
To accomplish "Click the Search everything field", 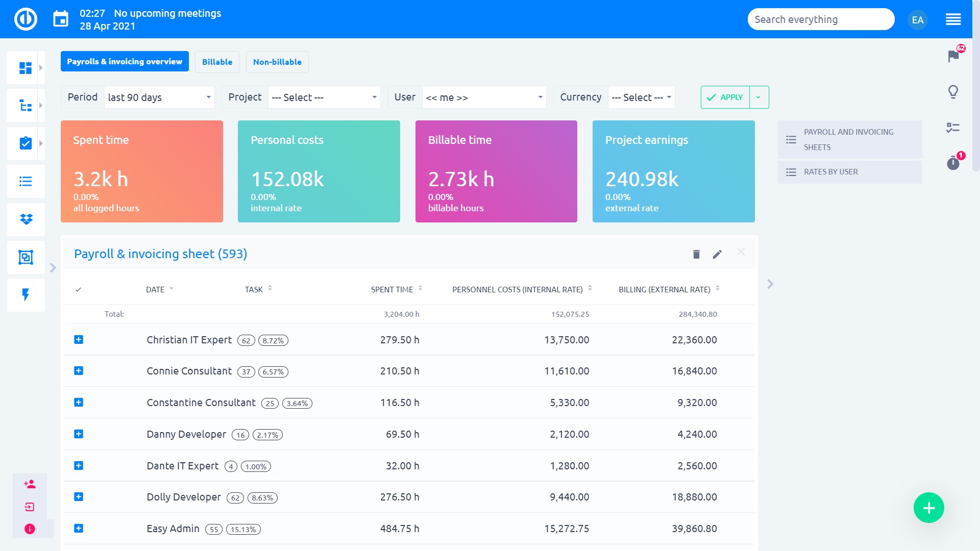I will click(x=820, y=19).
